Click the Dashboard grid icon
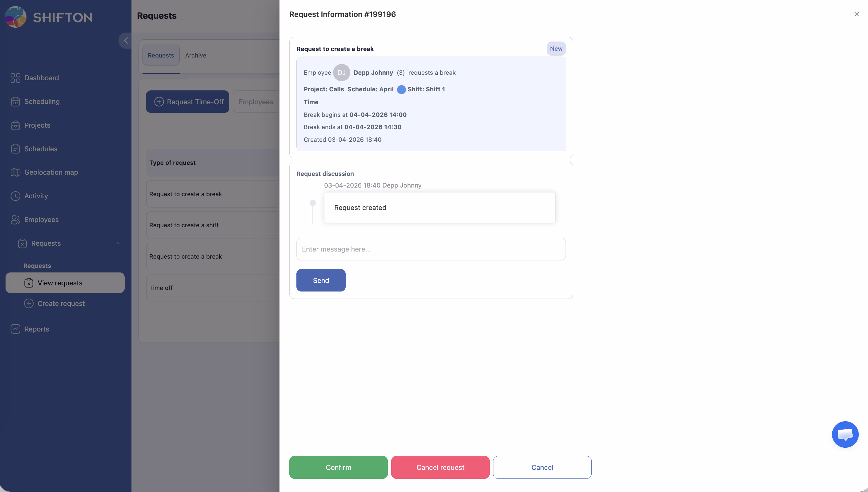Viewport: 868px width, 492px height. [15, 78]
